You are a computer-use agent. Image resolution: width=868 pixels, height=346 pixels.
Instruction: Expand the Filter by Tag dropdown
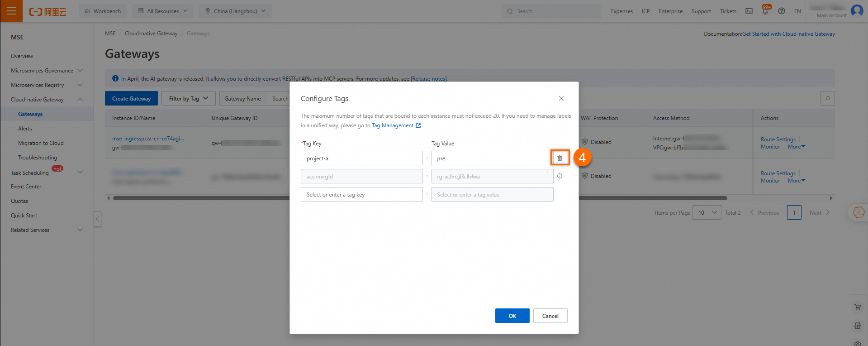point(188,99)
